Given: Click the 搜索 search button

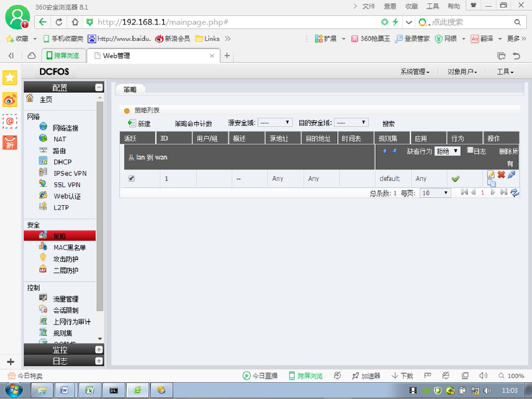Looking at the screenshot, I should click(x=388, y=124).
